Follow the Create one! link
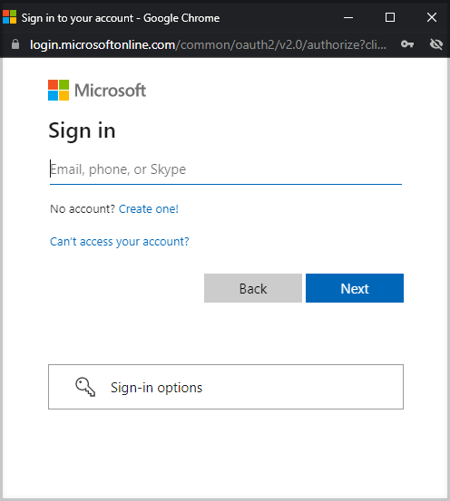 point(149,209)
